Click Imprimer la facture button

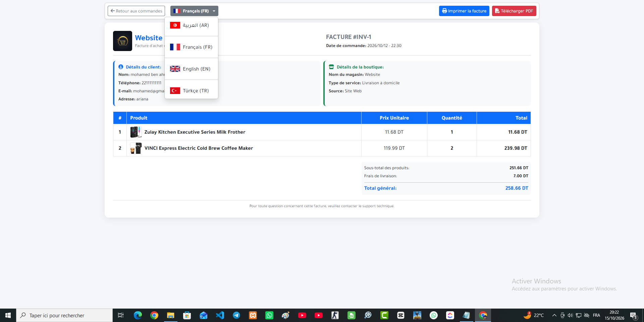pyautogui.click(x=464, y=11)
